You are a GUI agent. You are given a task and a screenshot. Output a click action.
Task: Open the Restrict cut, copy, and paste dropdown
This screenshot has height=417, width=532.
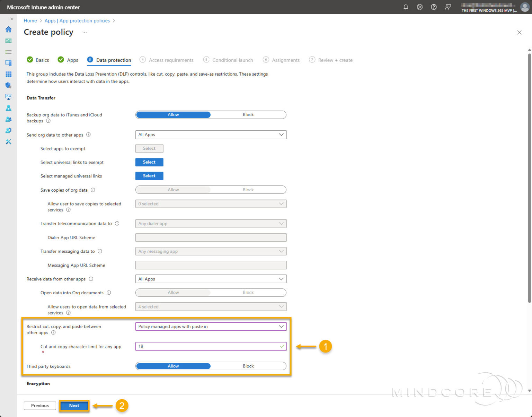[x=211, y=326]
